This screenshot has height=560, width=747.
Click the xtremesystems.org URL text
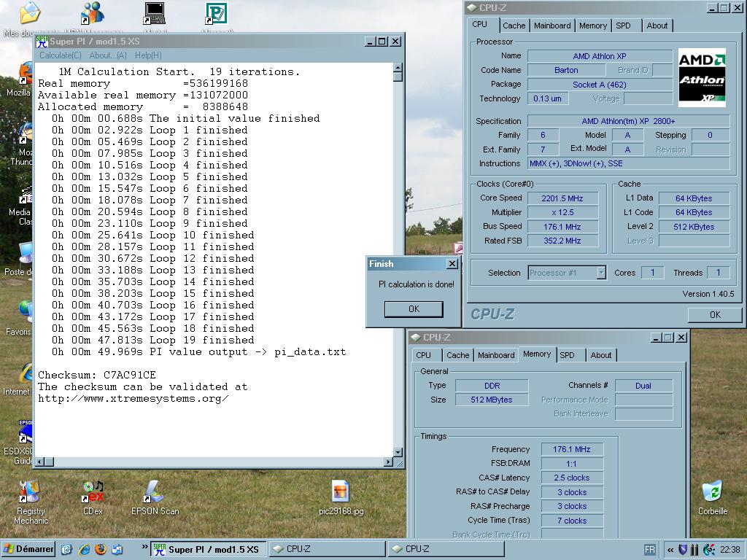(133, 399)
